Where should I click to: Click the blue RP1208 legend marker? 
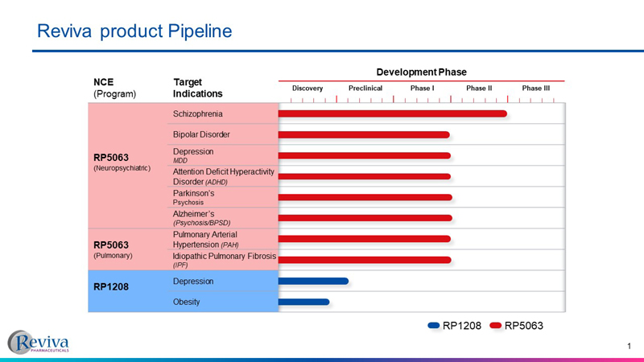click(x=434, y=325)
